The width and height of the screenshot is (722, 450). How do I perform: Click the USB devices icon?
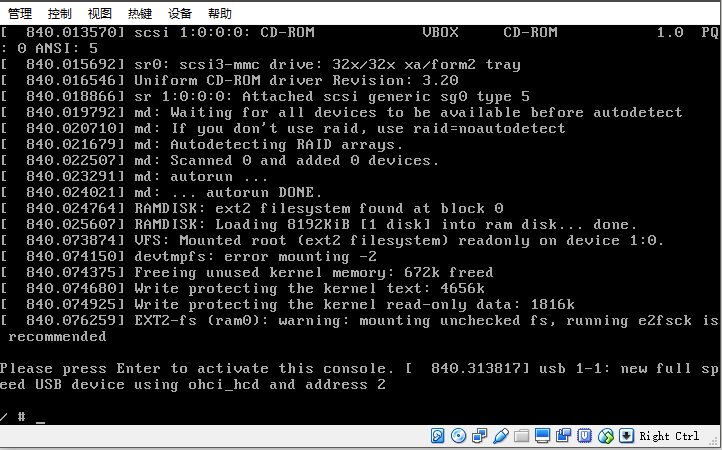click(500, 436)
